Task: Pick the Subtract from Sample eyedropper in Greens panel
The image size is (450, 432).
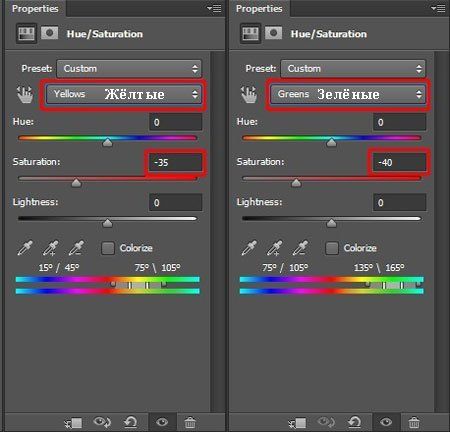Action: pyautogui.click(x=300, y=248)
